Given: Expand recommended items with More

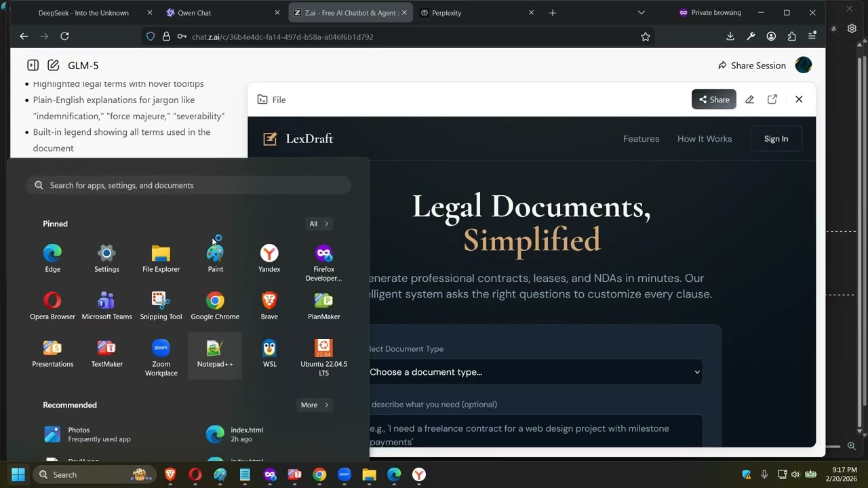Looking at the screenshot, I should [315, 405].
